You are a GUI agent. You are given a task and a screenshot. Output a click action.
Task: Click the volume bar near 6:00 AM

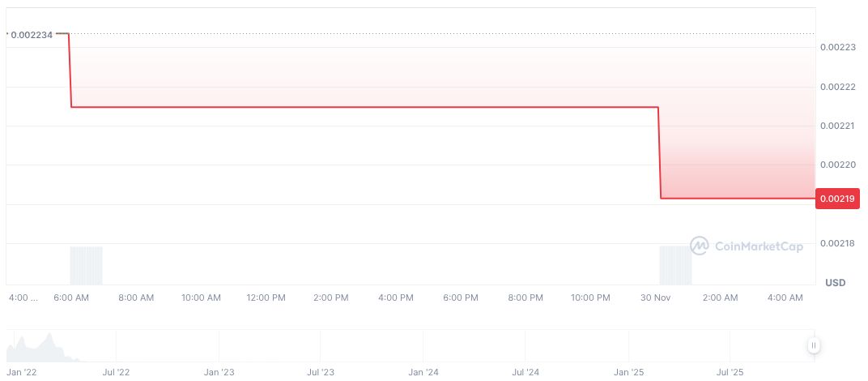click(87, 264)
